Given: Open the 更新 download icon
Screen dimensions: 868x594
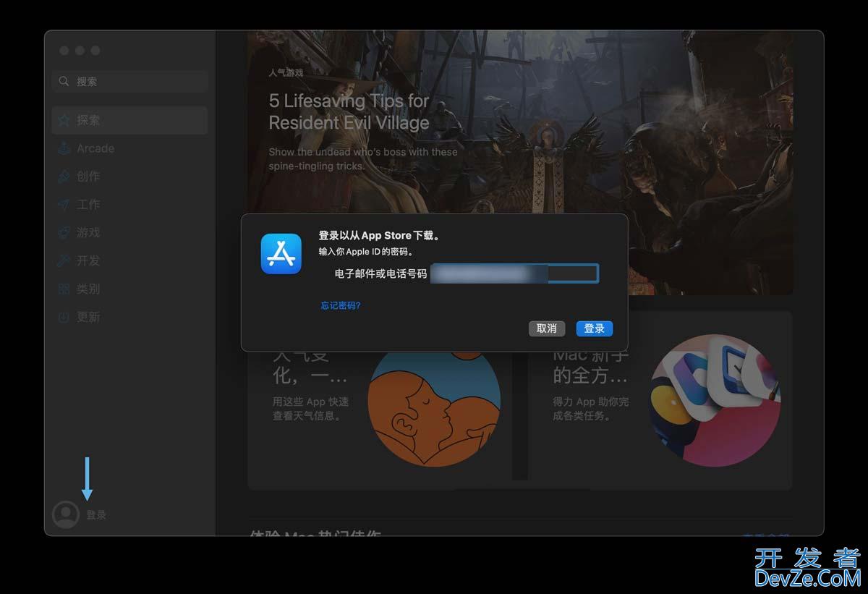Looking at the screenshot, I should pos(64,317).
